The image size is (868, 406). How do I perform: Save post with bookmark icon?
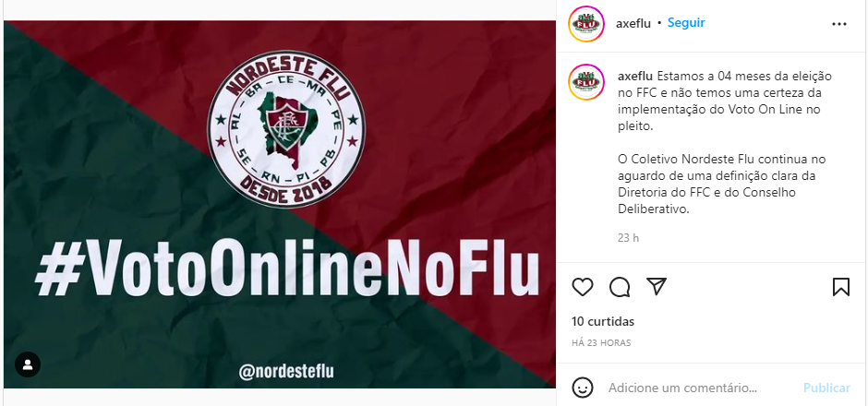[841, 287]
